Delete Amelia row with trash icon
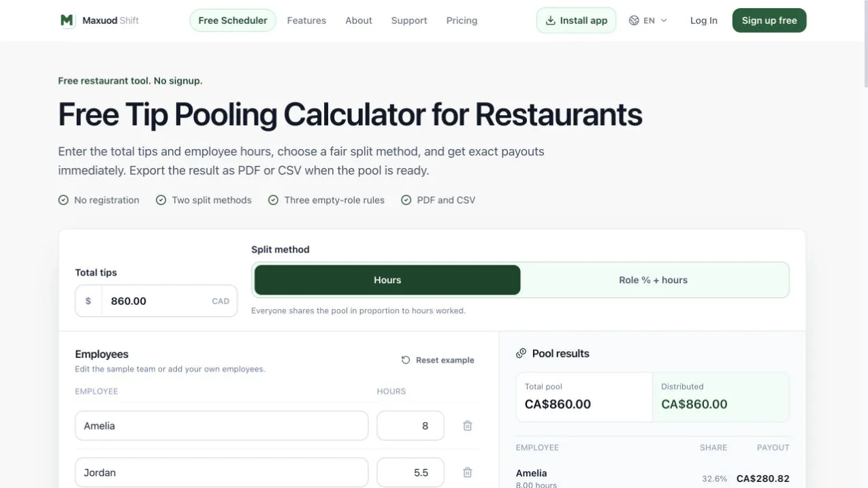The height and width of the screenshot is (488, 868). (468, 426)
